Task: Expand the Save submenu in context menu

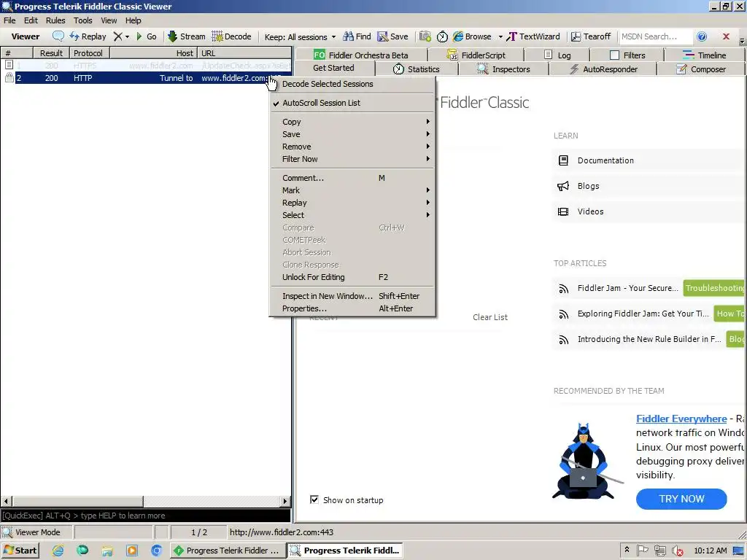Action: (x=352, y=134)
